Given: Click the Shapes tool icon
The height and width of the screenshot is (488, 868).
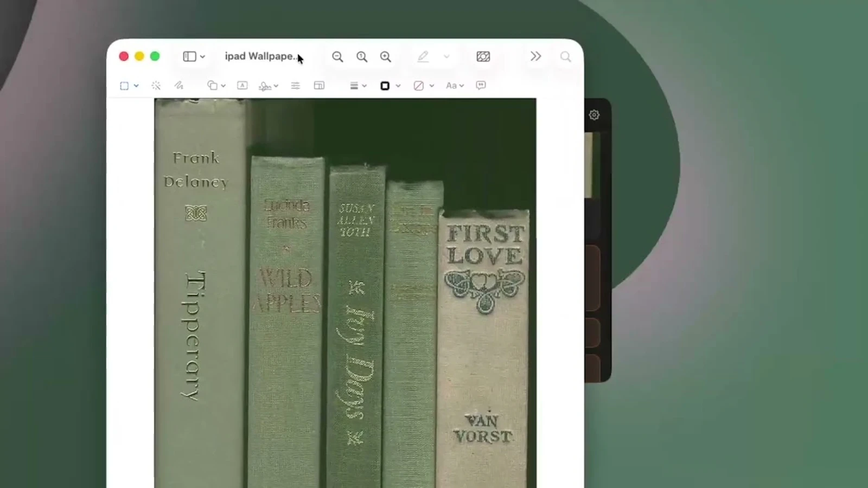Looking at the screenshot, I should [x=212, y=86].
